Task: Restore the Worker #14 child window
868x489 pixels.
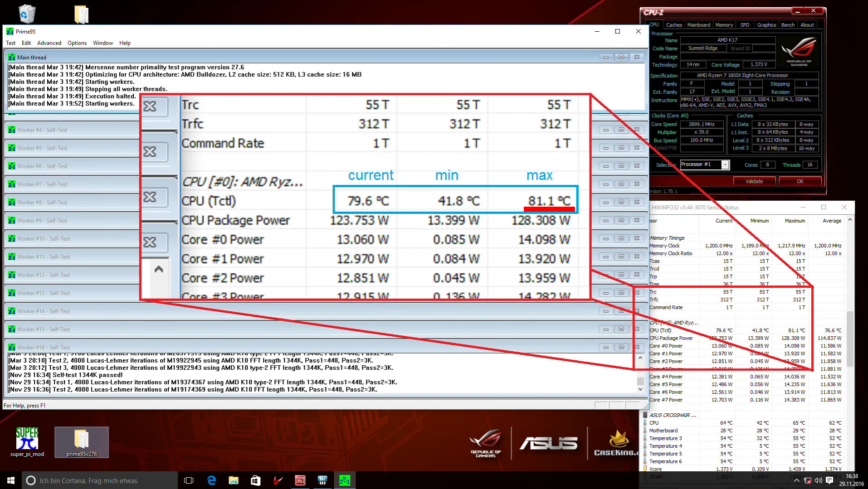Action: 621,311
